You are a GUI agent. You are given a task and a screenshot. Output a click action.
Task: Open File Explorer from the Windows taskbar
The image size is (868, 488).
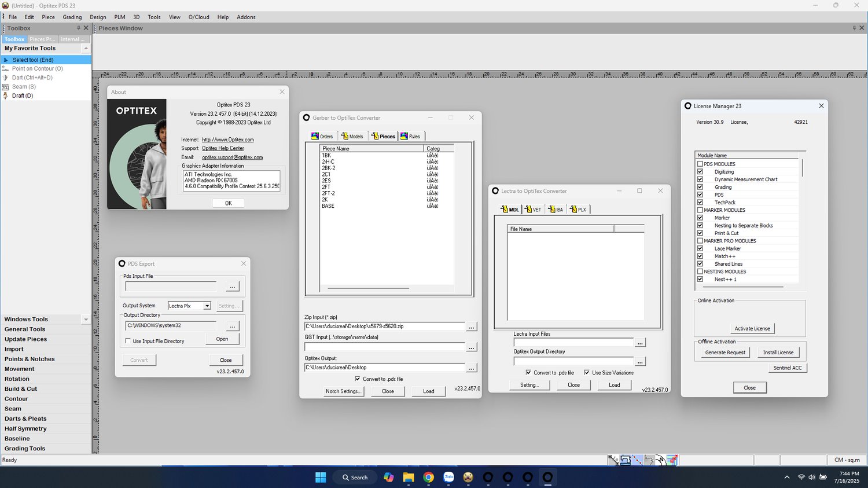[x=409, y=478]
